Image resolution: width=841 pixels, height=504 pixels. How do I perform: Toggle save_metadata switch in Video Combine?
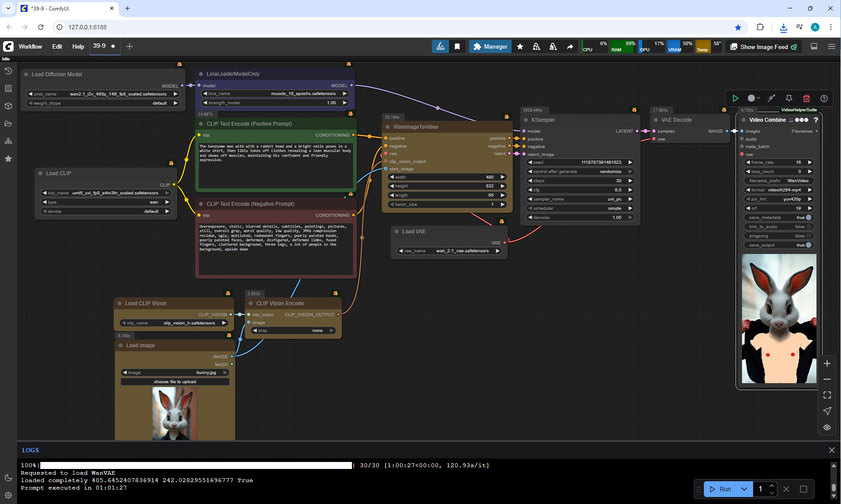click(x=808, y=218)
